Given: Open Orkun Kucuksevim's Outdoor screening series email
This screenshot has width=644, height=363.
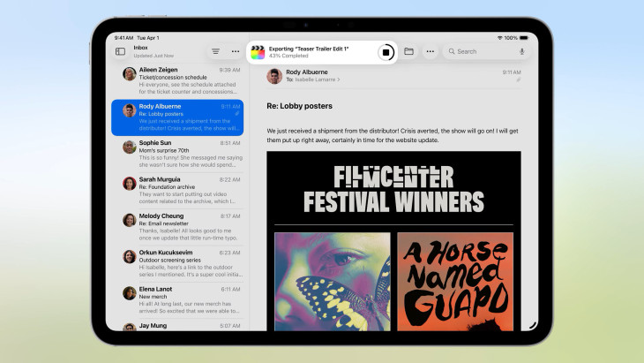Looking at the screenshot, I should (180, 264).
